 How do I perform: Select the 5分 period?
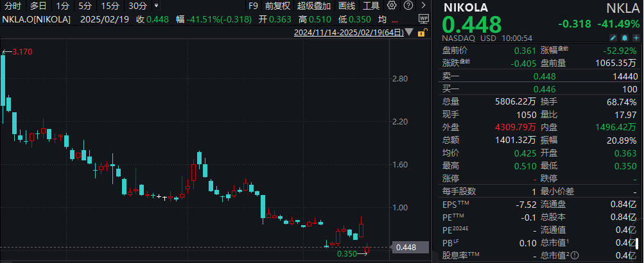85,6
